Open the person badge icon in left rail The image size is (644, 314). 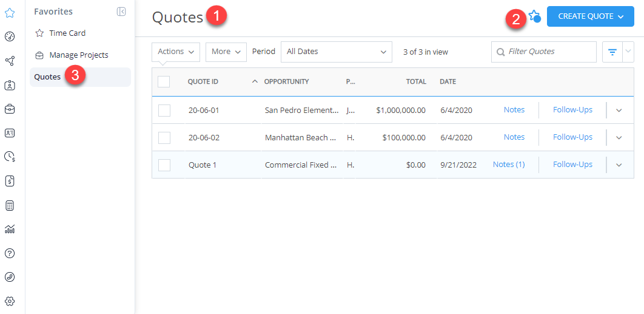click(x=10, y=85)
